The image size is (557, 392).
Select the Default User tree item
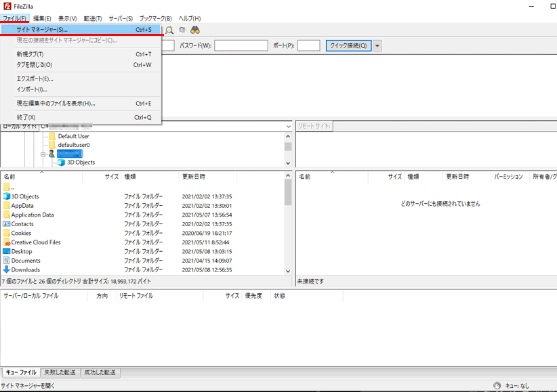pyautogui.click(x=74, y=136)
